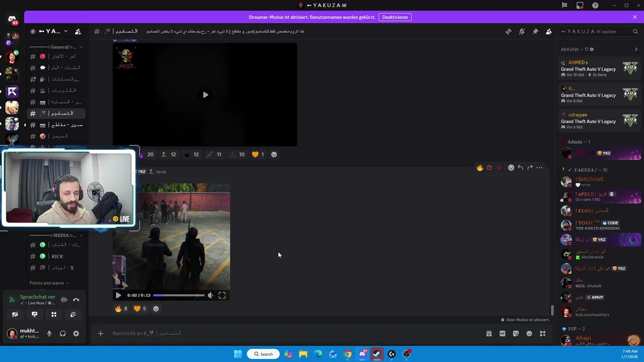This screenshot has height=362, width=644.
Task: Open the gift Nitro icon
Action: 489,333
